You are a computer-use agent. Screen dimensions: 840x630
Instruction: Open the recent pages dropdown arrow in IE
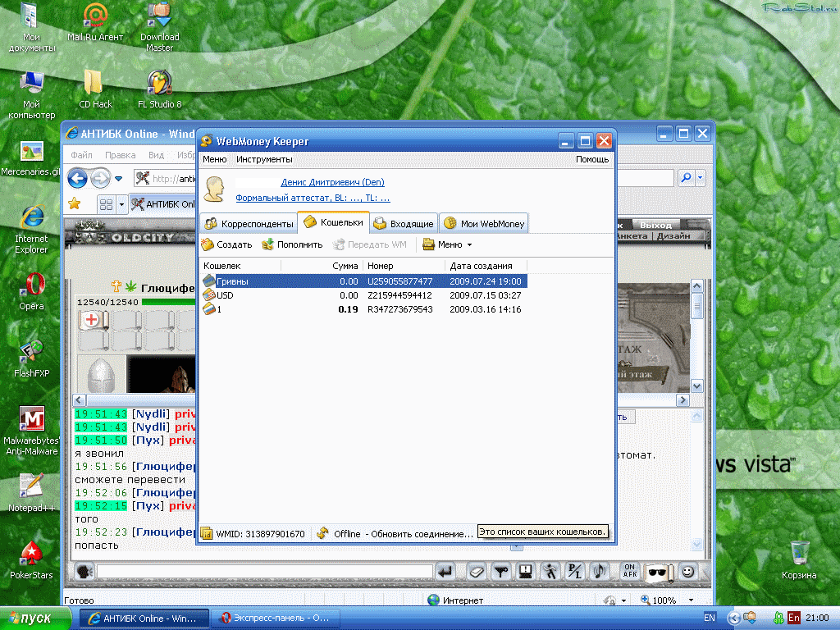118,178
